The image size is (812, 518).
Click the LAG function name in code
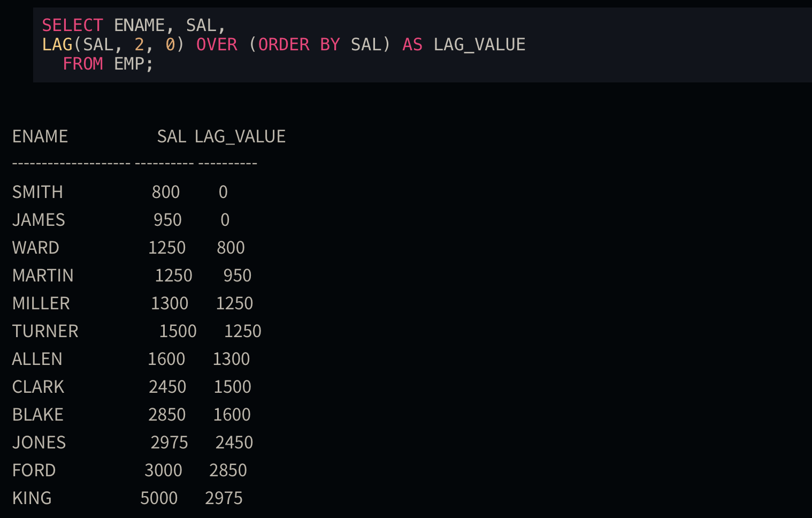click(x=57, y=44)
